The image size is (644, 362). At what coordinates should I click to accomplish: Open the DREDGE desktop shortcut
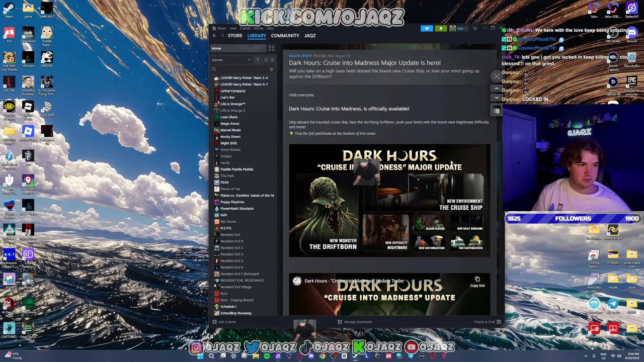[x=47, y=60]
